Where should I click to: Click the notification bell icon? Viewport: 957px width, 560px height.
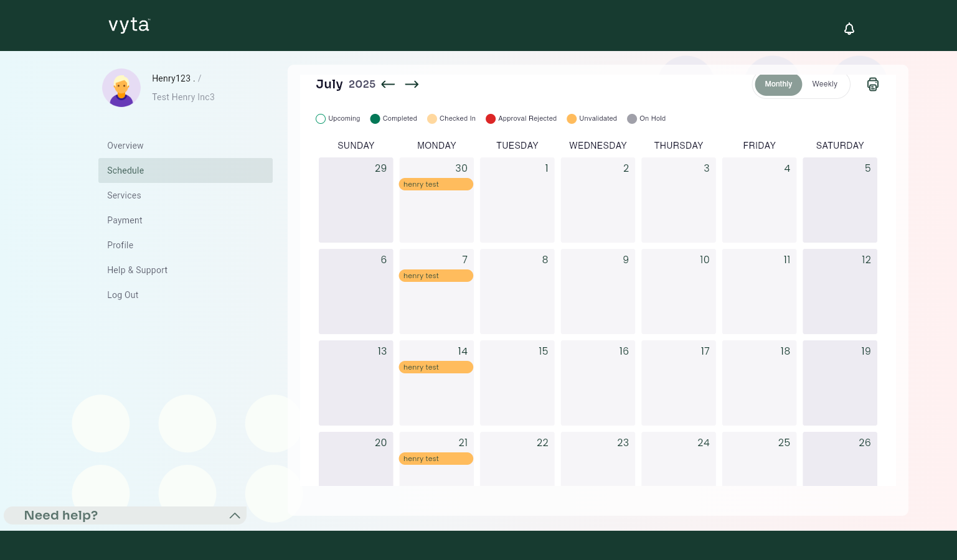(x=849, y=29)
